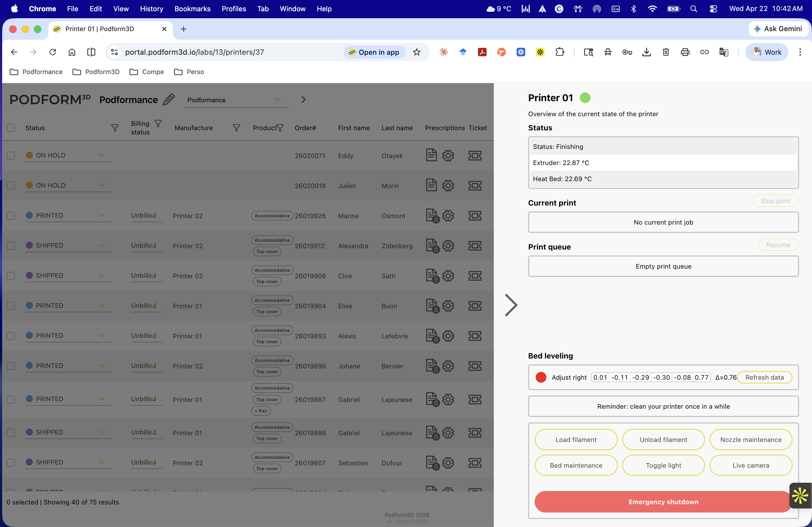The width and height of the screenshot is (812, 527).
Task: Switch to the Printer 01 | Podform3D tab
Action: click(111, 29)
